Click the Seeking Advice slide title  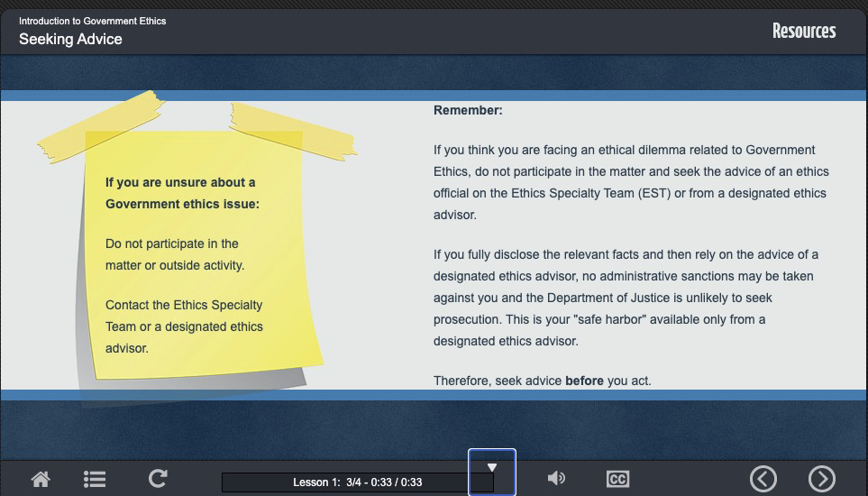click(x=70, y=40)
